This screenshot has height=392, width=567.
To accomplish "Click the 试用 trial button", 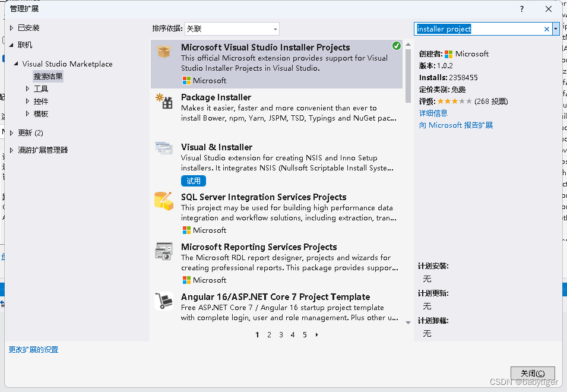I will [194, 181].
